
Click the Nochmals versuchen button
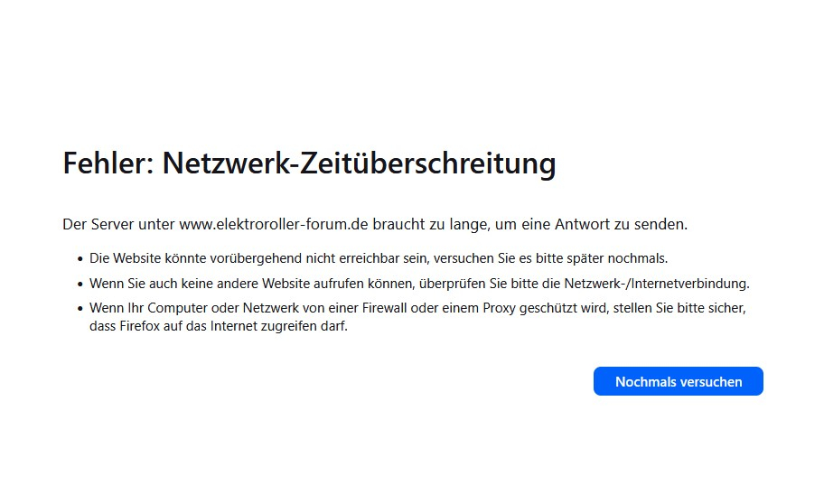pyautogui.click(x=678, y=381)
